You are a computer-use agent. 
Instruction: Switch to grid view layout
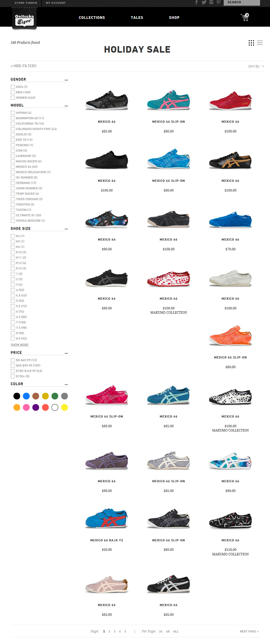pyautogui.click(x=251, y=43)
